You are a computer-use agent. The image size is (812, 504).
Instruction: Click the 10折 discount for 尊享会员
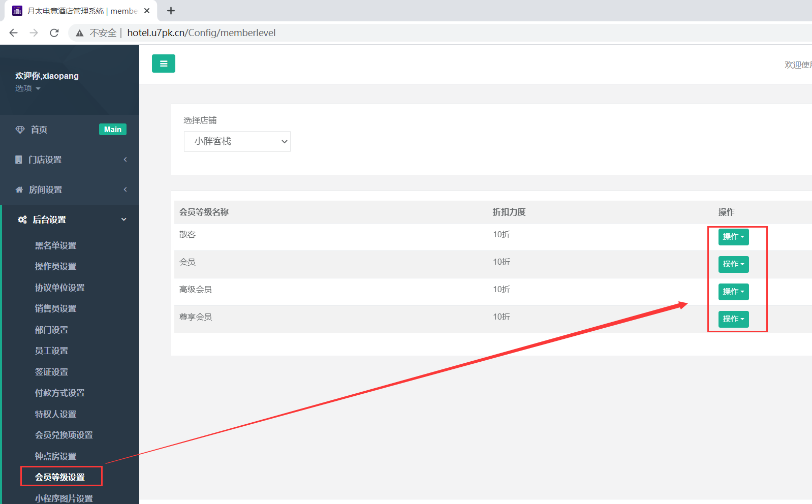pyautogui.click(x=502, y=317)
